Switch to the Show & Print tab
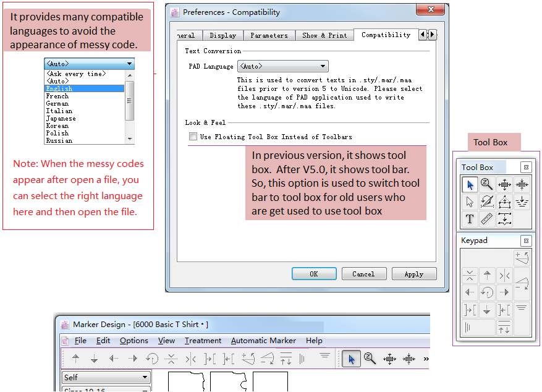Image resolution: width=542 pixels, height=392 pixels. pyautogui.click(x=324, y=35)
